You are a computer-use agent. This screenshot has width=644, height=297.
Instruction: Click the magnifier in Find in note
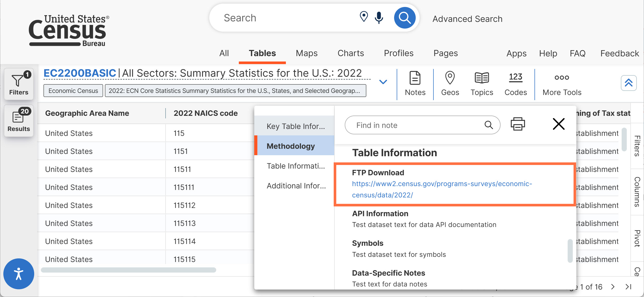pos(488,125)
